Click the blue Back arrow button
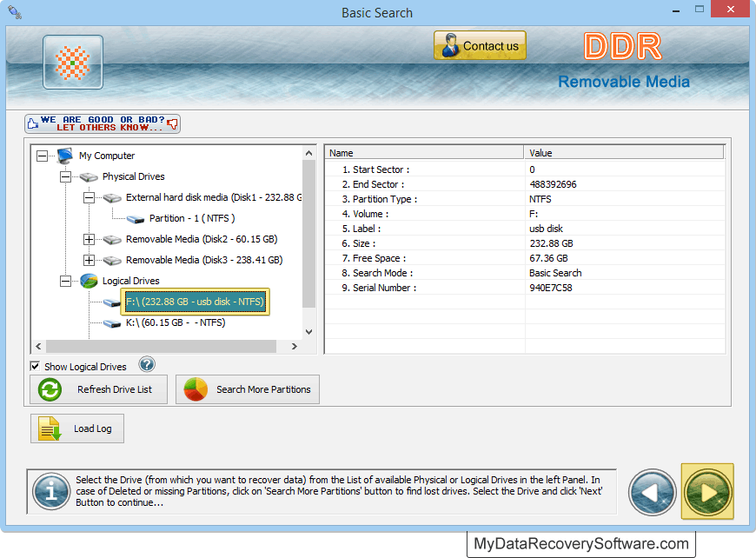Image resolution: width=756 pixels, height=558 pixels. click(652, 492)
